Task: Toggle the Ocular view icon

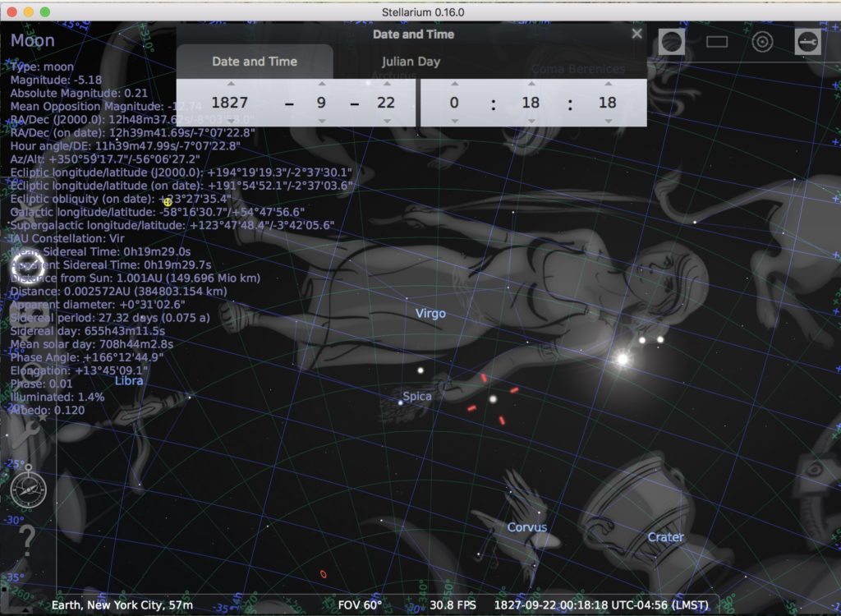Action: pos(672,41)
